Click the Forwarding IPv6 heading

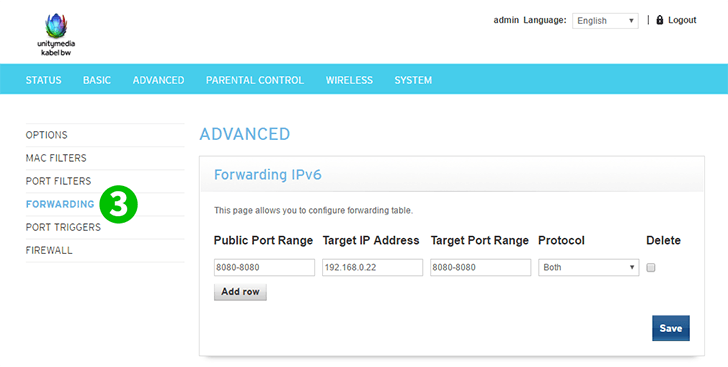pyautogui.click(x=267, y=175)
